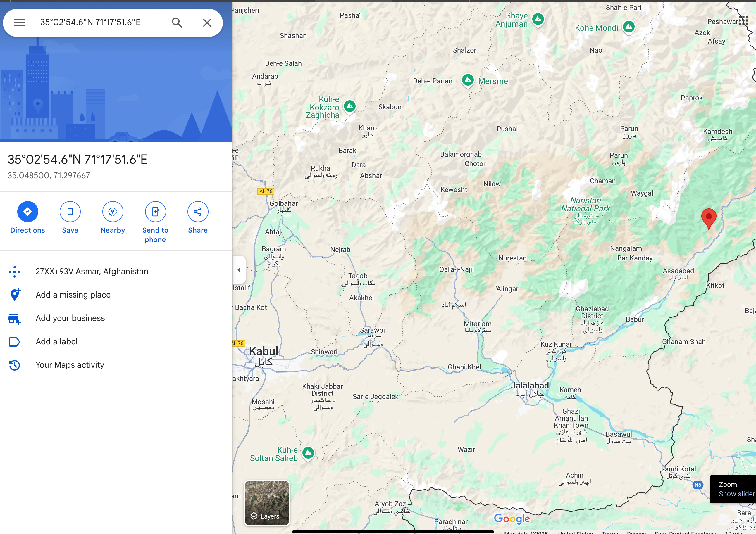Image resolution: width=756 pixels, height=534 pixels.
Task: Click the AH76 road shield near Golbahar
Action: pos(266,191)
